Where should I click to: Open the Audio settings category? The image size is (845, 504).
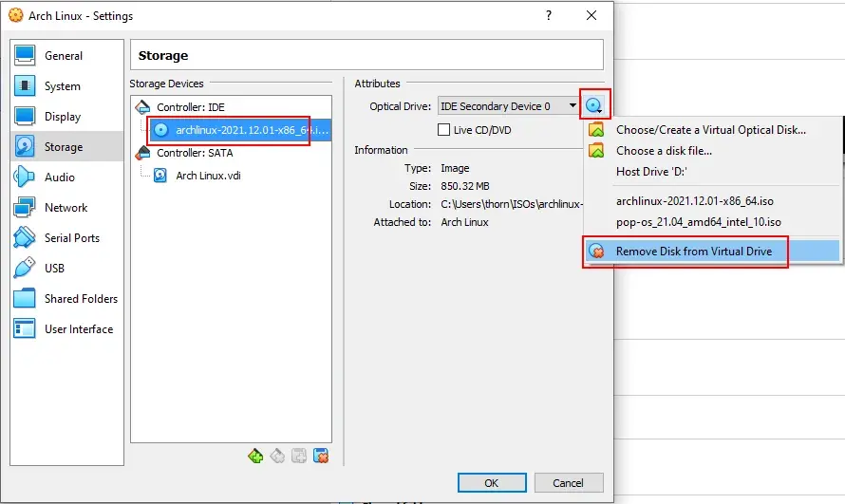[66, 177]
